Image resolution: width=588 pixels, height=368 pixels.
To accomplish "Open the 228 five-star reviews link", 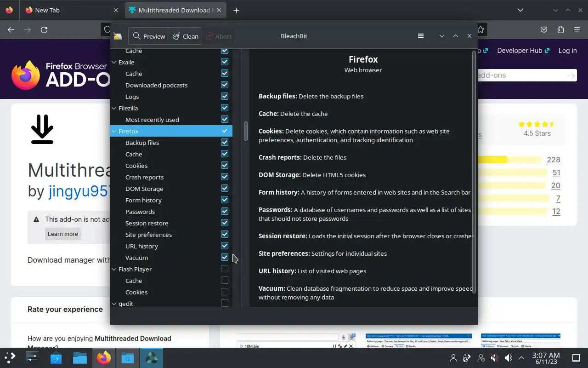I will (x=554, y=160).
